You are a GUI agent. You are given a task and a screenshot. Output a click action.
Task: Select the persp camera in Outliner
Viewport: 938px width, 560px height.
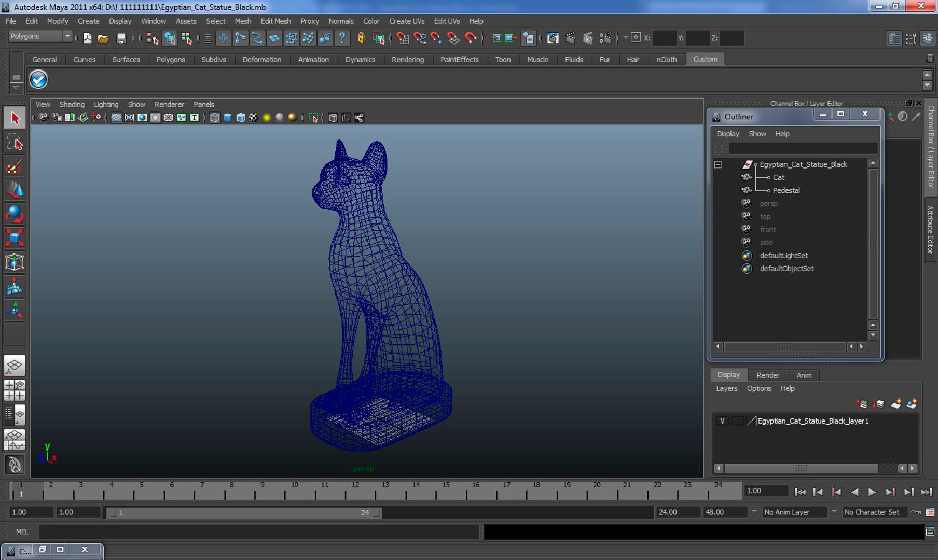tap(768, 203)
